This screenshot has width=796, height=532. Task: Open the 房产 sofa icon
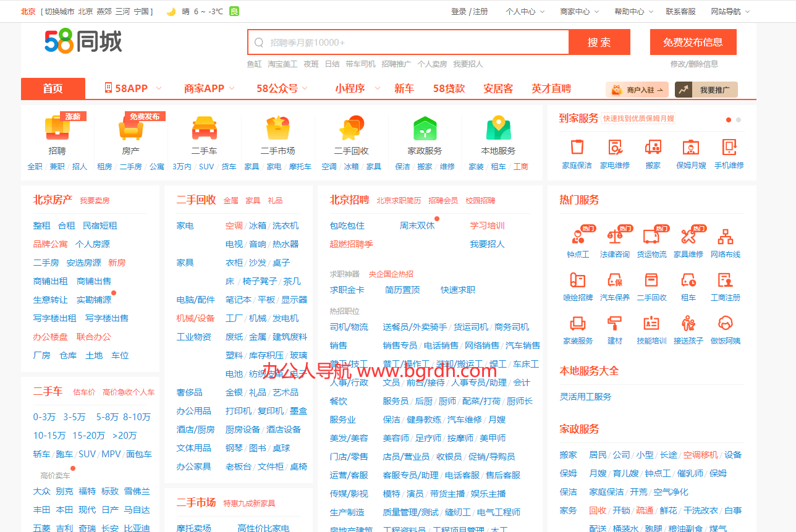(x=130, y=129)
